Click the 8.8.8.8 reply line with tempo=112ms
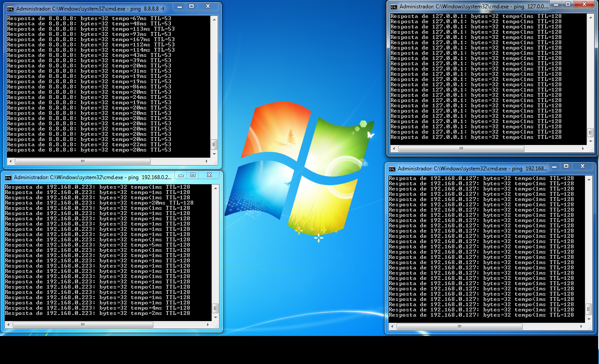 click(91, 45)
